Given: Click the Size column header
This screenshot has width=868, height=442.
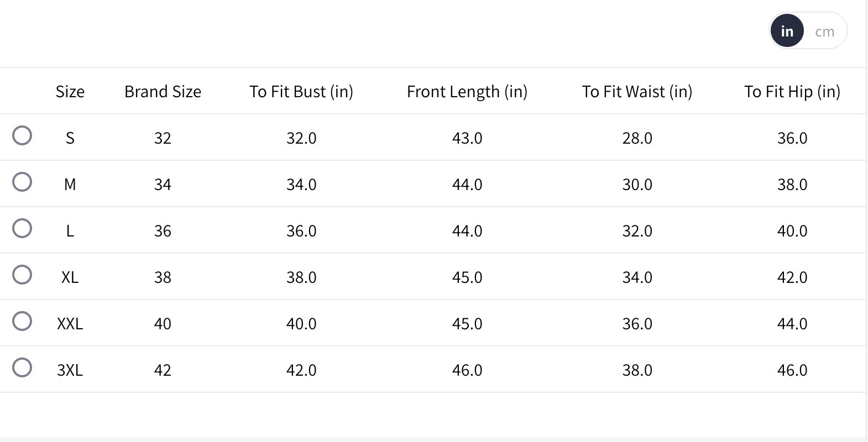Looking at the screenshot, I should click(x=70, y=92).
